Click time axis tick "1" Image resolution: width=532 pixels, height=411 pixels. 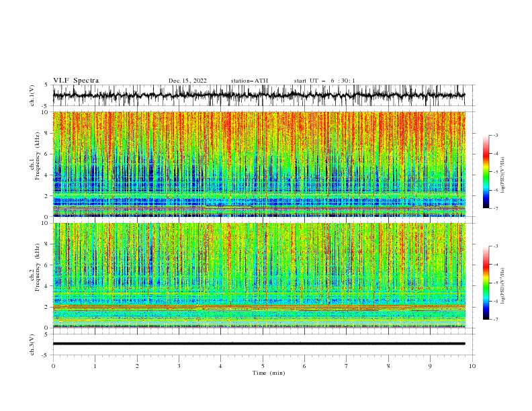pos(95,366)
